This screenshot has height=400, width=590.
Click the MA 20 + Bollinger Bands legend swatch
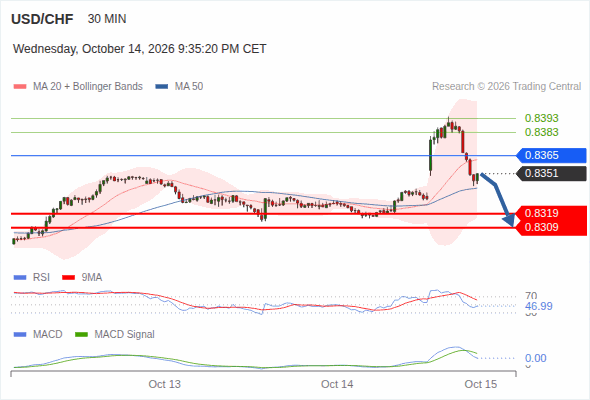(20, 87)
